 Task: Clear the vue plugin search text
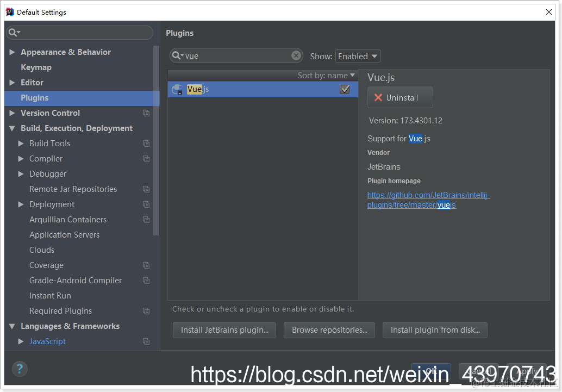click(296, 55)
